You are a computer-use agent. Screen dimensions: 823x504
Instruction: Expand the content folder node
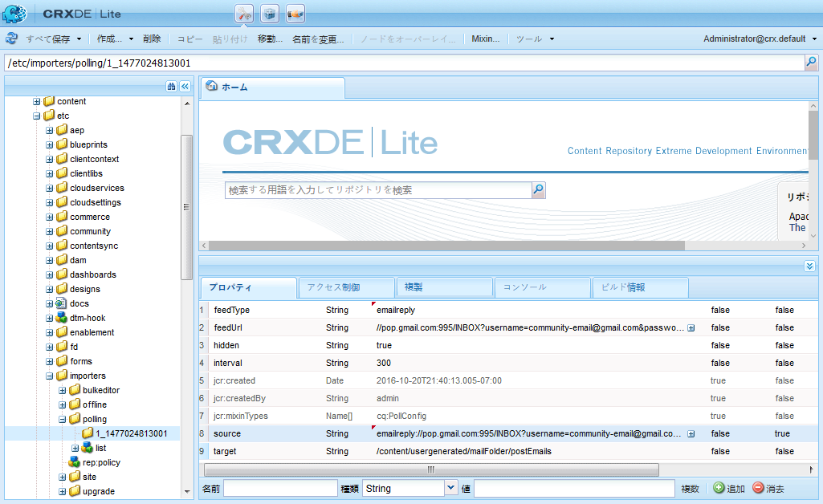[37, 101]
